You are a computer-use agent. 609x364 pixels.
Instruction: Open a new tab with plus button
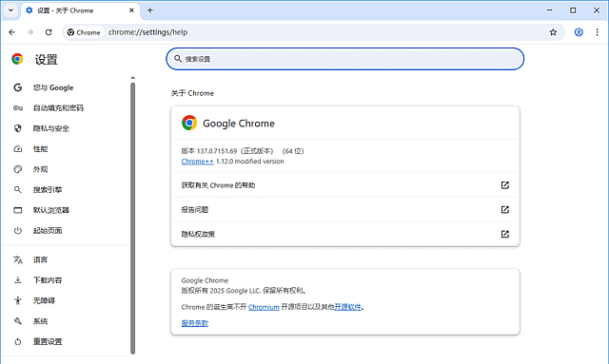point(150,10)
